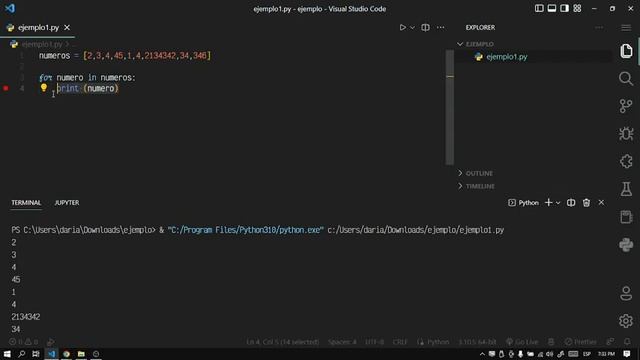Open Task View on the taskbar

(36, 354)
